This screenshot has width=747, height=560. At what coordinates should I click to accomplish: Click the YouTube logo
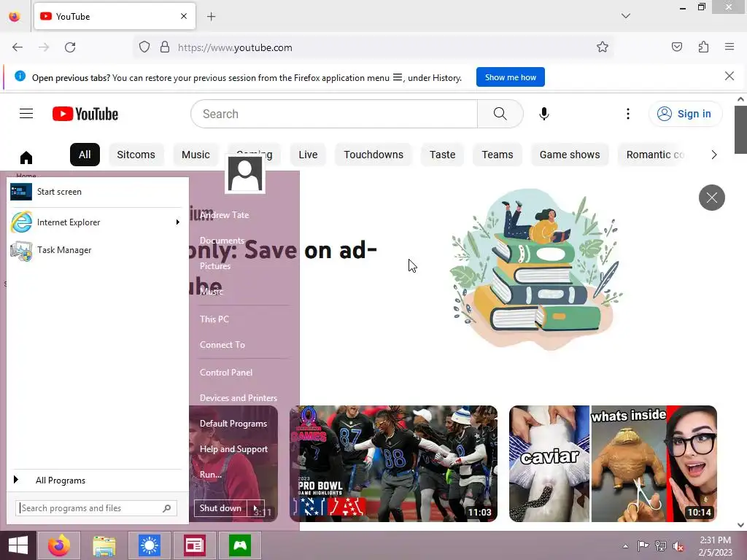tap(85, 114)
